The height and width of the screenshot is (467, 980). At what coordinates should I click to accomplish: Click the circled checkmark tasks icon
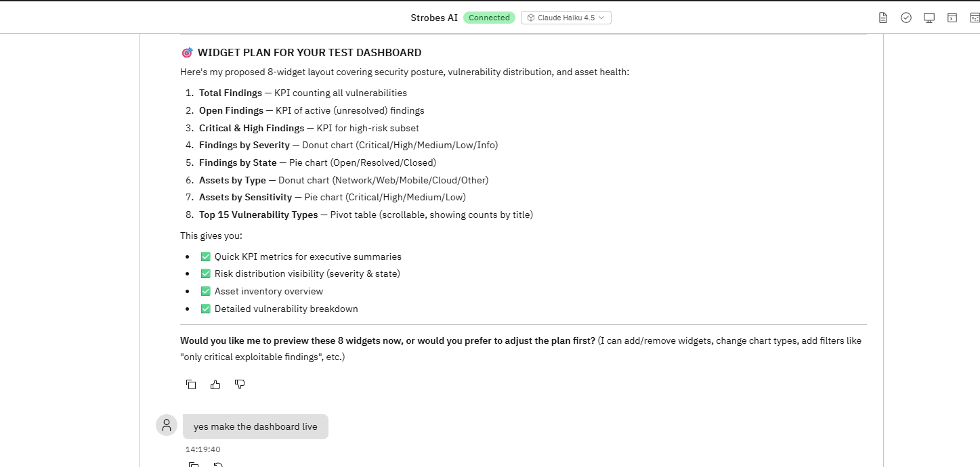[x=906, y=18]
